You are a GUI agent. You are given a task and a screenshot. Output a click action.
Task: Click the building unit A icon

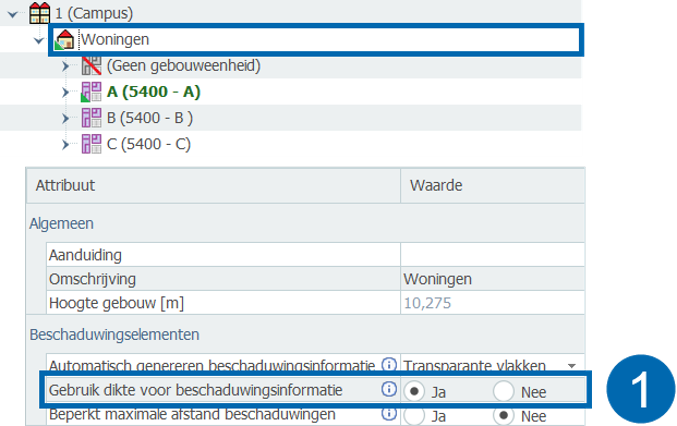91,93
